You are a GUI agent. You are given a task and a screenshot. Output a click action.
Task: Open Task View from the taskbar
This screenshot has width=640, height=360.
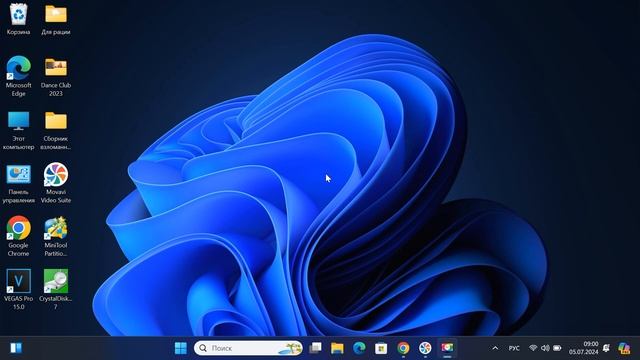(316, 348)
